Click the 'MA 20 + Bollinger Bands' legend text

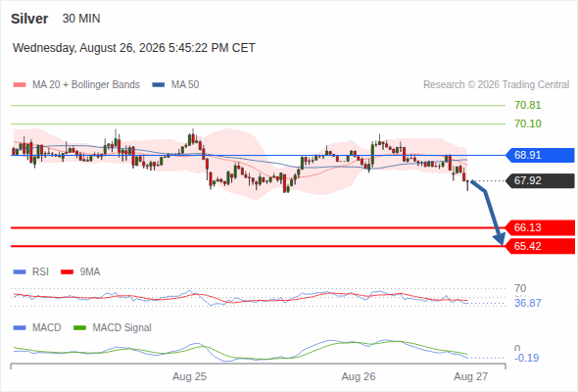click(x=86, y=85)
